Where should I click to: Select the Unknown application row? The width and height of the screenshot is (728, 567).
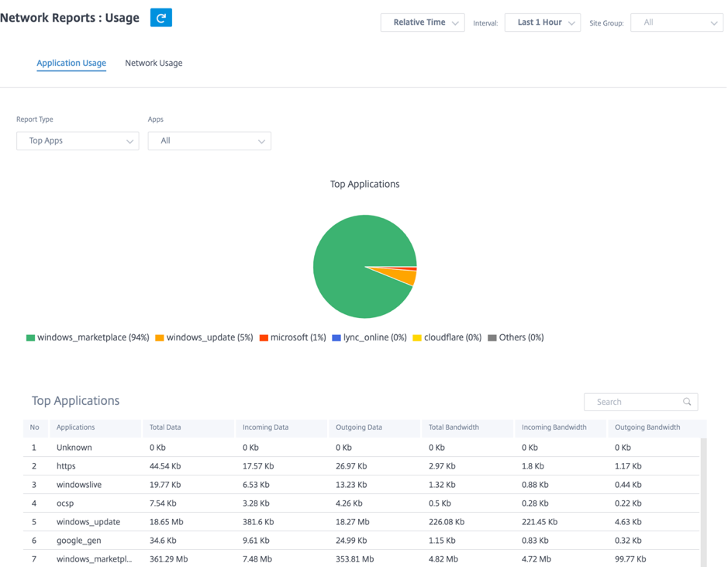pyautogui.click(x=361, y=448)
